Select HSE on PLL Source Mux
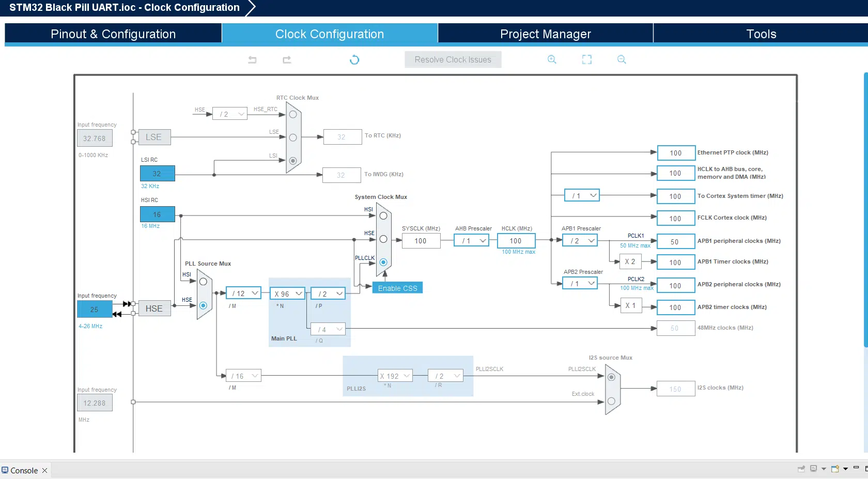This screenshot has width=868, height=479. click(x=203, y=305)
